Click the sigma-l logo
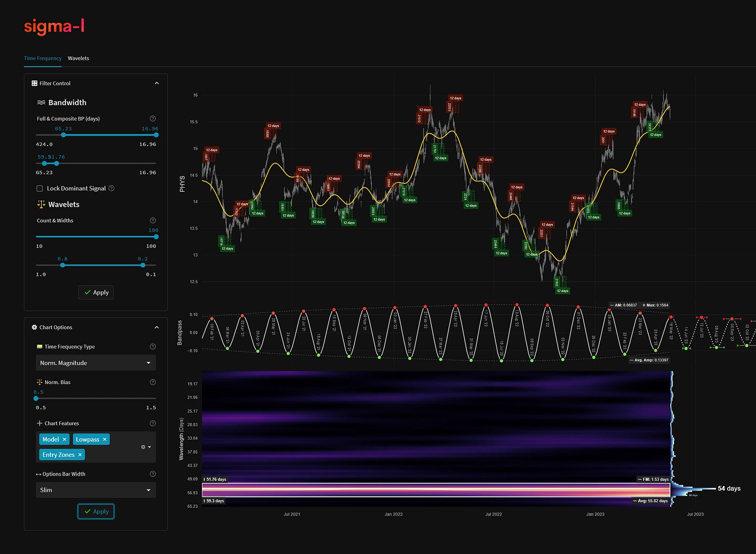This screenshot has width=756, height=554. (54, 26)
